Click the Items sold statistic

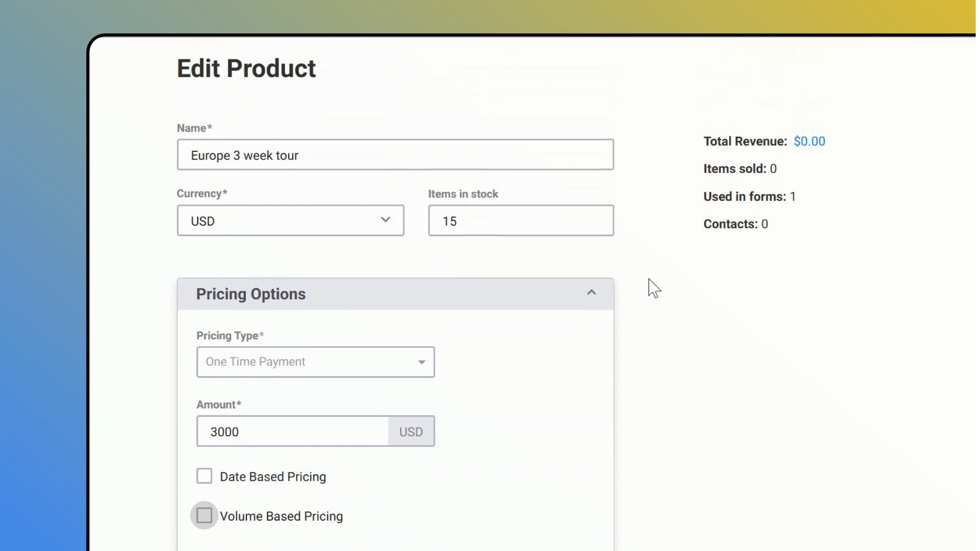pyautogui.click(x=740, y=169)
